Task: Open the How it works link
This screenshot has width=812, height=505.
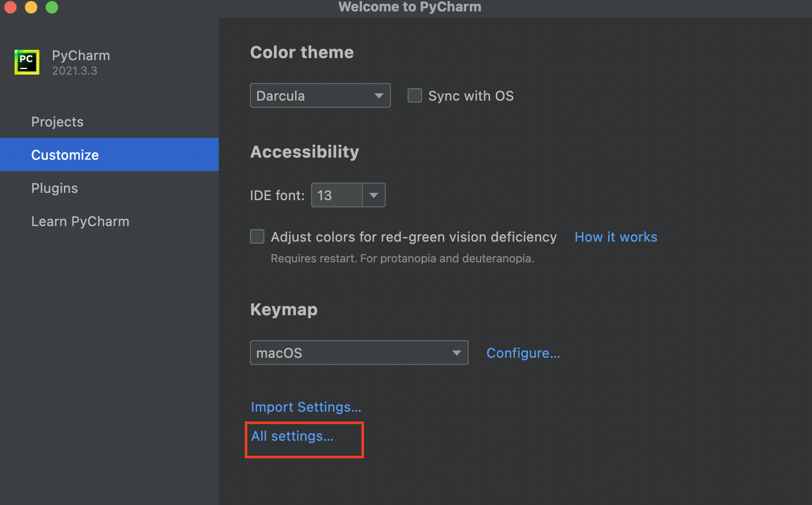Action: pos(616,237)
